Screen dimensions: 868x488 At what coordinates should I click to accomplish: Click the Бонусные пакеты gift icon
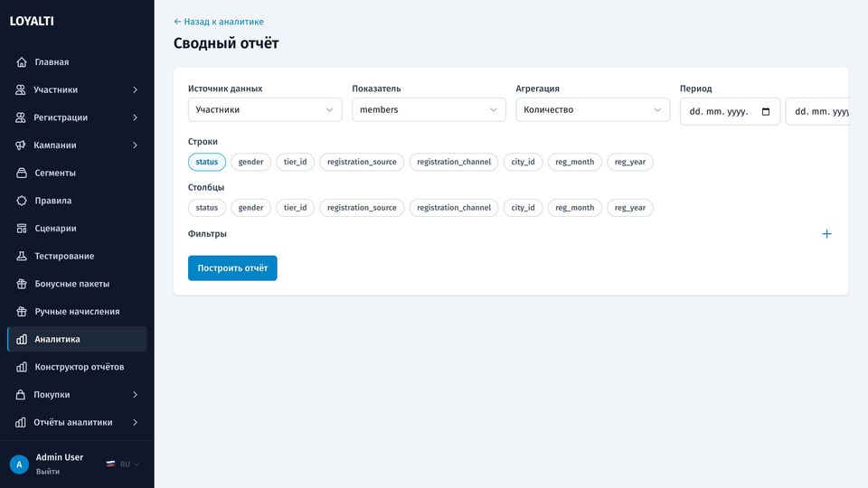[22, 283]
